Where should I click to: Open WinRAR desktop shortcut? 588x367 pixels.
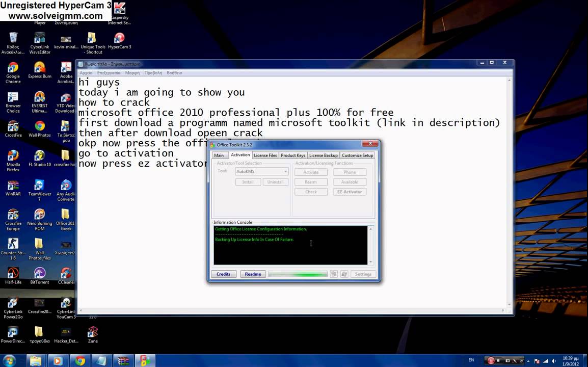[13, 188]
